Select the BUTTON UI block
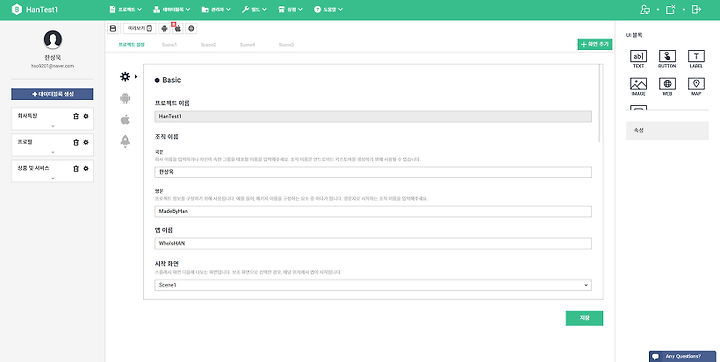This screenshot has width=720, height=362. pos(667,59)
